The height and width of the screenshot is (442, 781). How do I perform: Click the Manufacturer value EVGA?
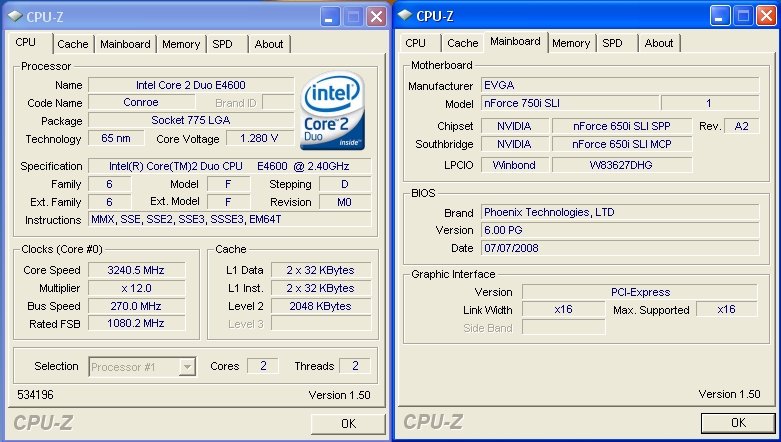coord(620,85)
